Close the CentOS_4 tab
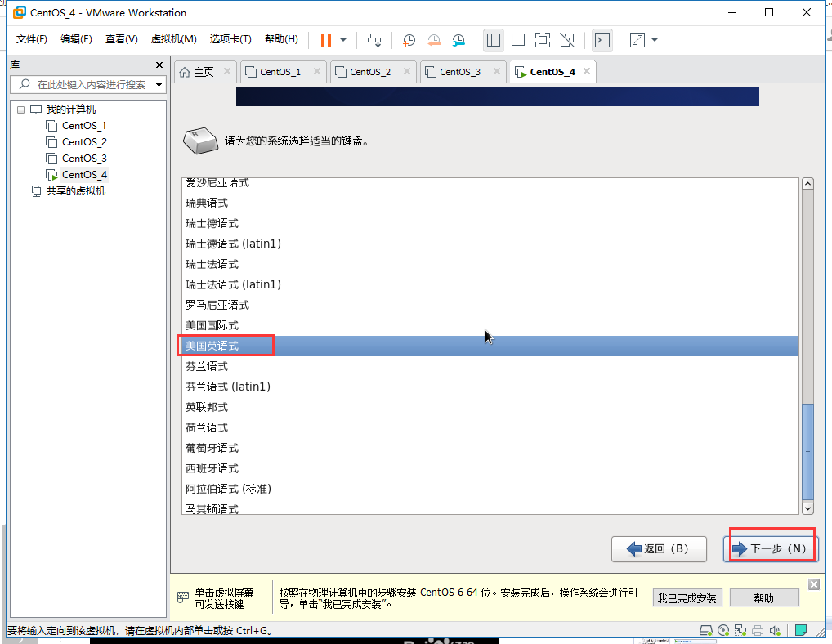This screenshot has height=644, width=832. 587,71
